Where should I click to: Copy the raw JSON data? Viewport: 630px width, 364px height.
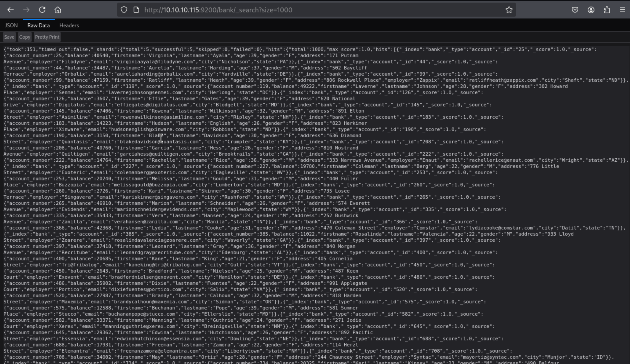pos(24,37)
